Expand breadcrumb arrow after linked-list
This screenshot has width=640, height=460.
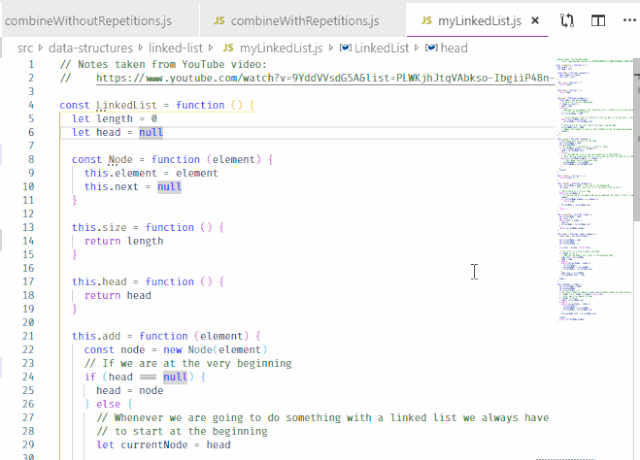(211, 48)
